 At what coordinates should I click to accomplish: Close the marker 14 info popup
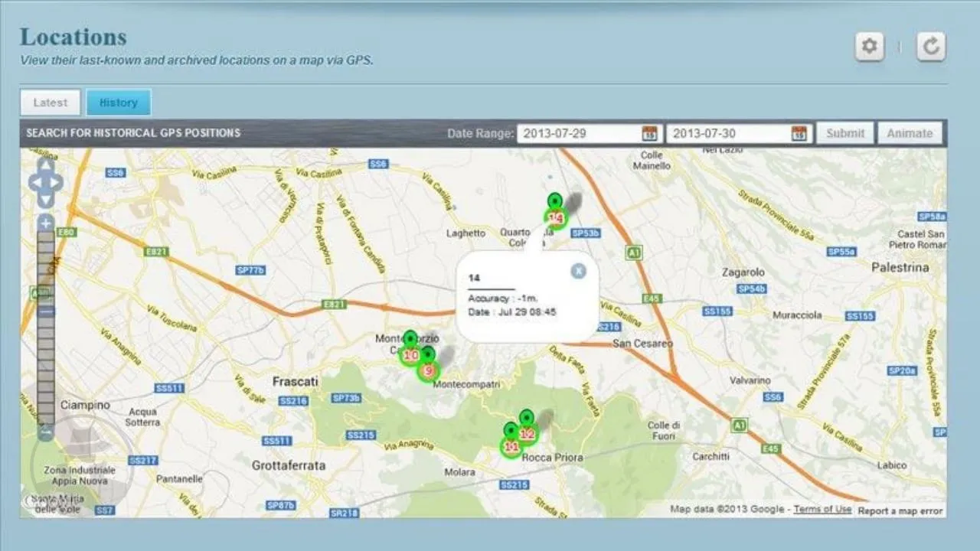click(578, 270)
